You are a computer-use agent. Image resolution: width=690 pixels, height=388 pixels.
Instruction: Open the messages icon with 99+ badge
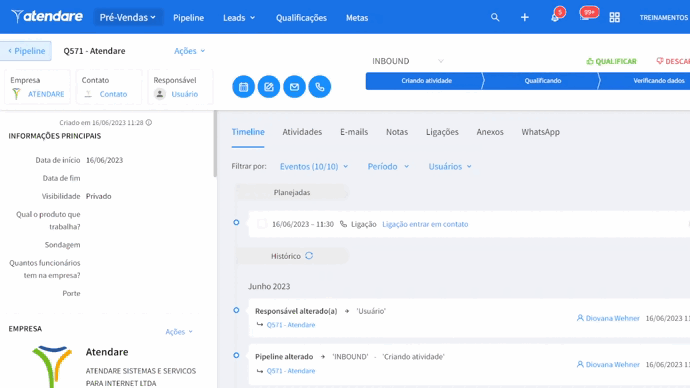(585, 17)
